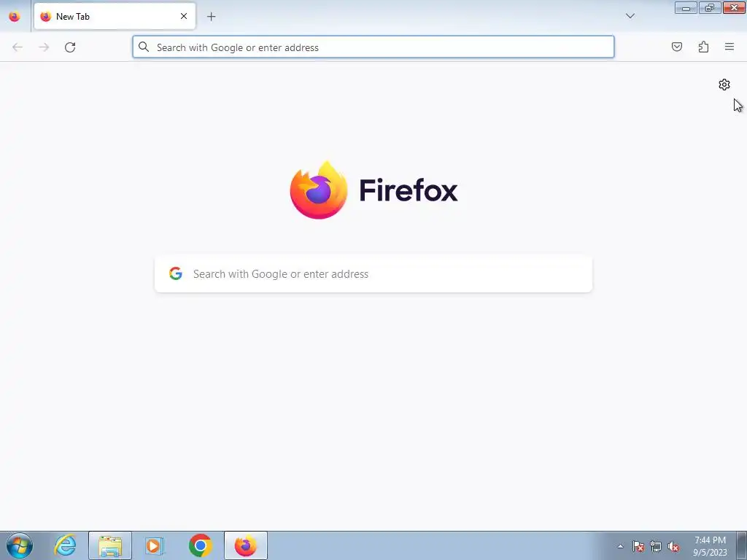Open Action Center flag icon
Image resolution: width=747 pixels, height=560 pixels.
click(x=638, y=547)
